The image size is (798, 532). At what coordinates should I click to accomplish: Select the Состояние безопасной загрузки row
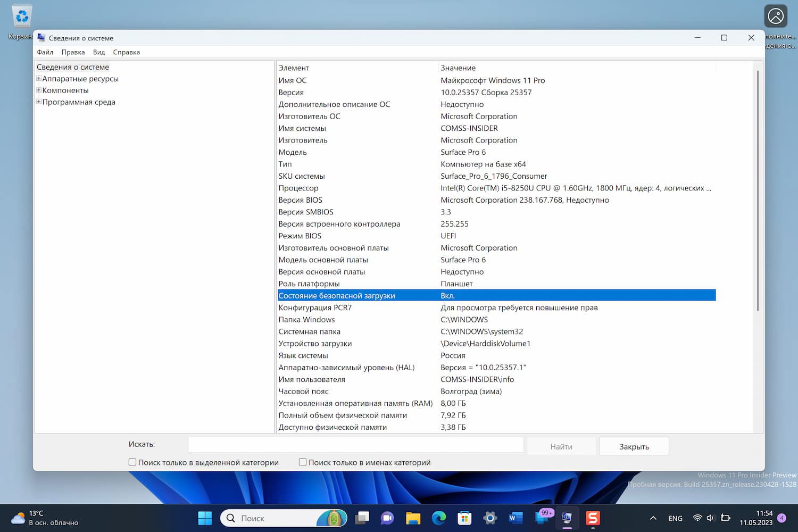(x=496, y=296)
